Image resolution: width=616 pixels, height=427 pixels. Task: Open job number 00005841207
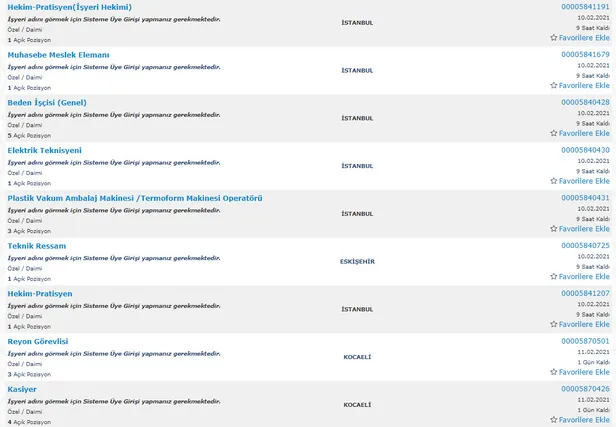(x=585, y=293)
